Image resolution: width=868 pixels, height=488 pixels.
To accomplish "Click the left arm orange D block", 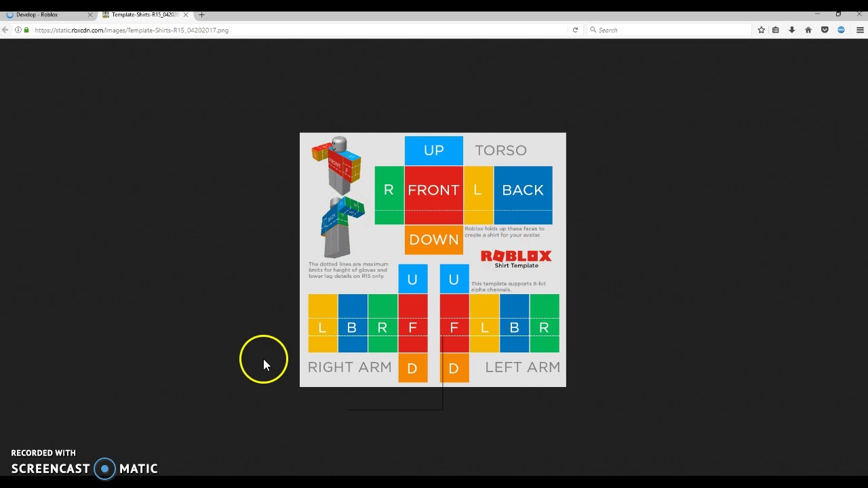I will (x=454, y=368).
